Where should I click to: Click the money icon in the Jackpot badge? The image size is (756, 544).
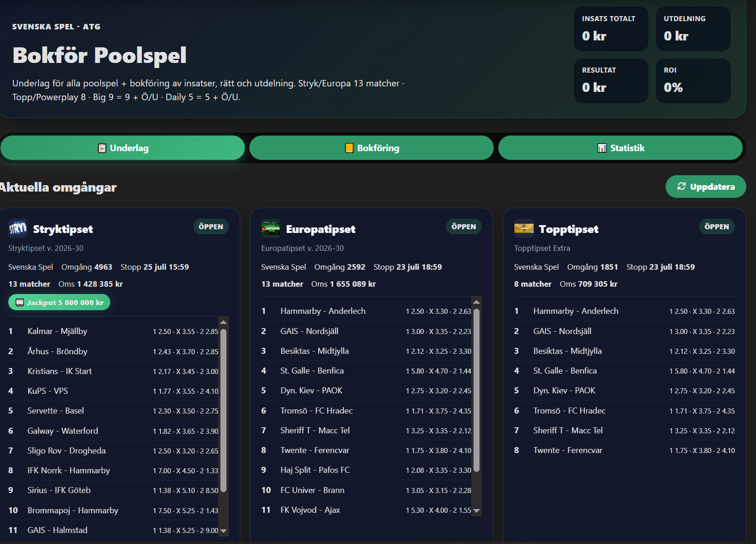pyautogui.click(x=20, y=302)
